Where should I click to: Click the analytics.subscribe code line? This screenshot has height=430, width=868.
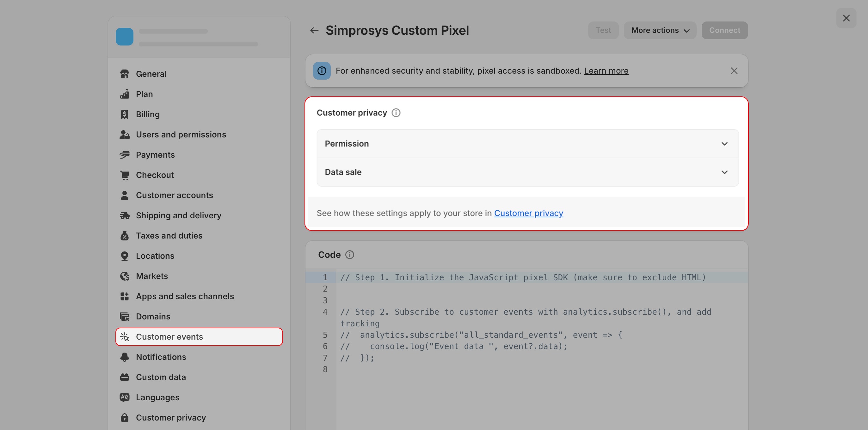click(x=481, y=335)
